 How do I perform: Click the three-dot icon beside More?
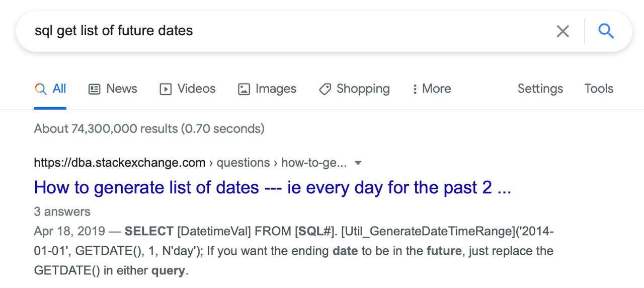pos(415,89)
